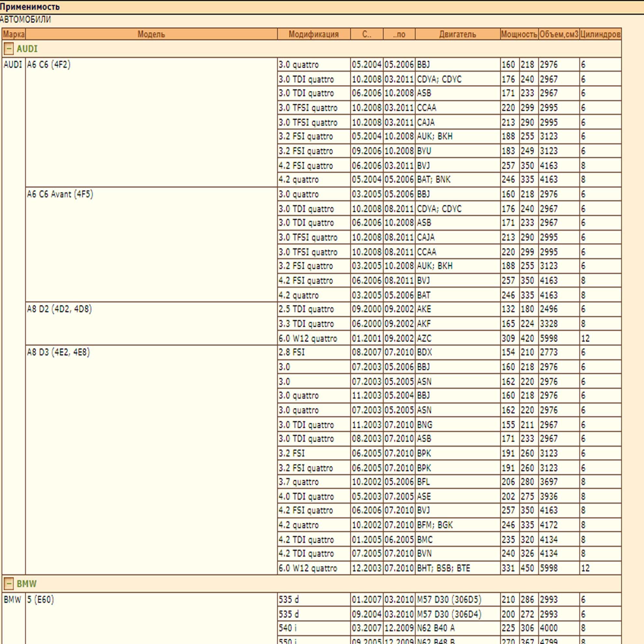Click the Применимость section title
644x644 pixels.
point(30,6)
